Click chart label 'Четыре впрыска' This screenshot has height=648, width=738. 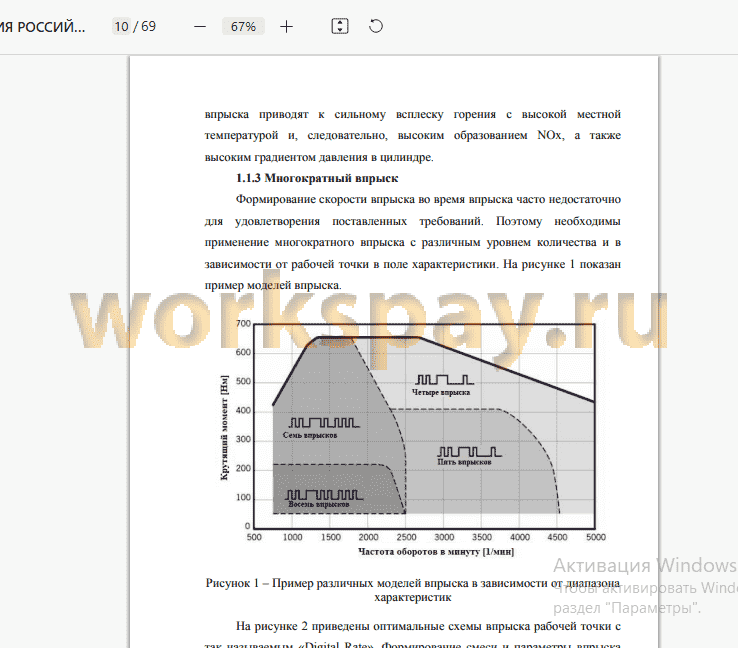441,392
